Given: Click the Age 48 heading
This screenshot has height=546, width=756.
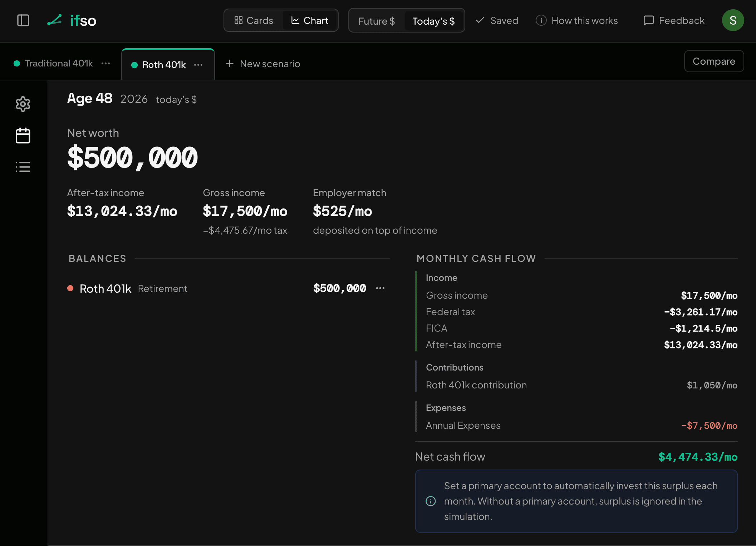Looking at the screenshot, I should pos(90,98).
